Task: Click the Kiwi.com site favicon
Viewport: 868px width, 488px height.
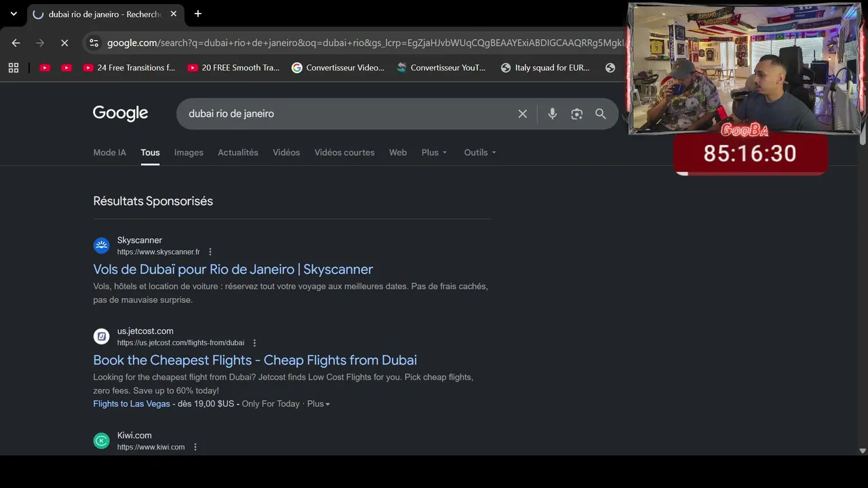Action: [101, 441]
